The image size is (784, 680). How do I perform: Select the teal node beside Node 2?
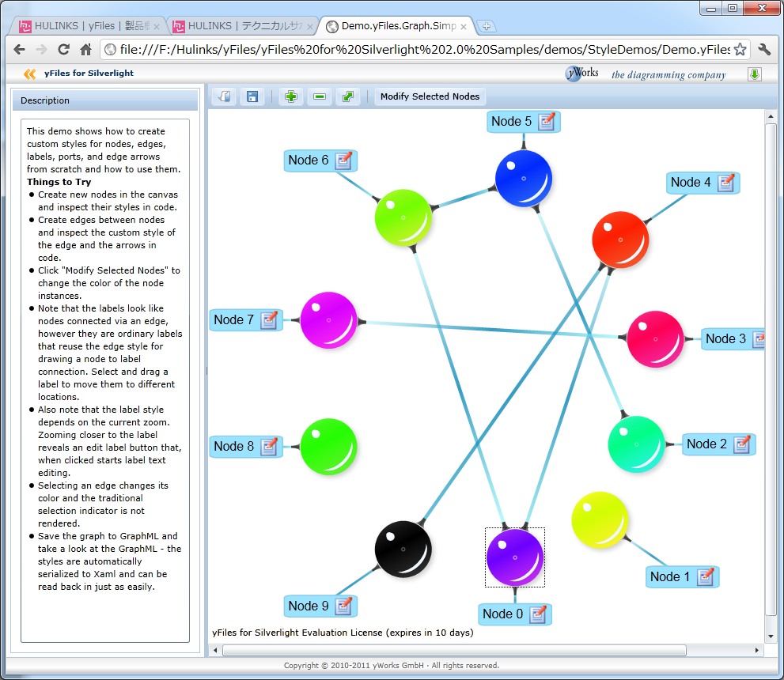pyautogui.click(x=636, y=444)
